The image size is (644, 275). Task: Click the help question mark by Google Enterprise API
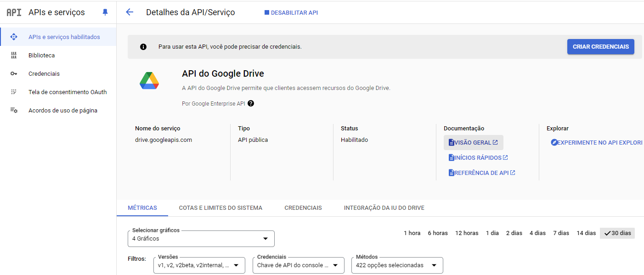(251, 103)
